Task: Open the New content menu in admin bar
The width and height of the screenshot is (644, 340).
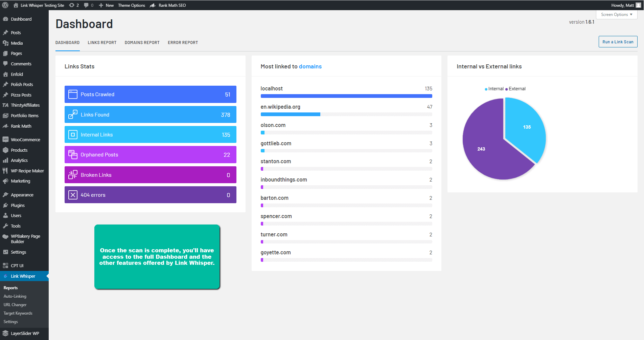Action: pyautogui.click(x=106, y=5)
